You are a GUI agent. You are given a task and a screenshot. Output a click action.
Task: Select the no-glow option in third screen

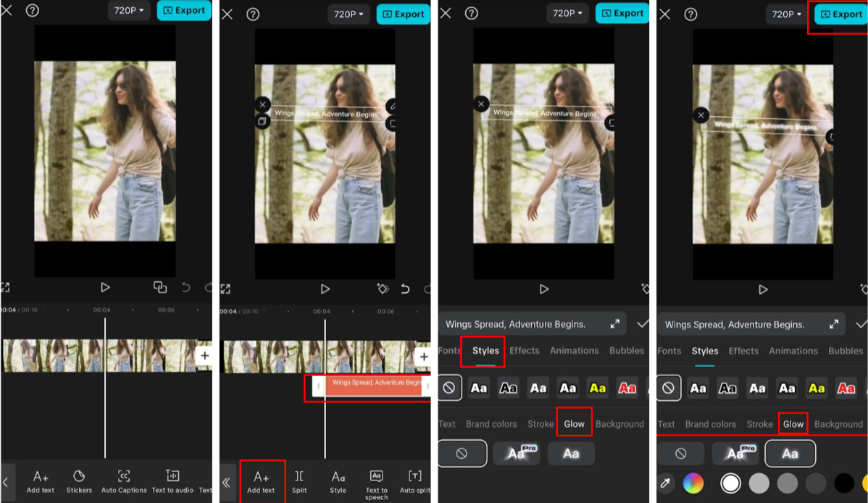click(462, 454)
